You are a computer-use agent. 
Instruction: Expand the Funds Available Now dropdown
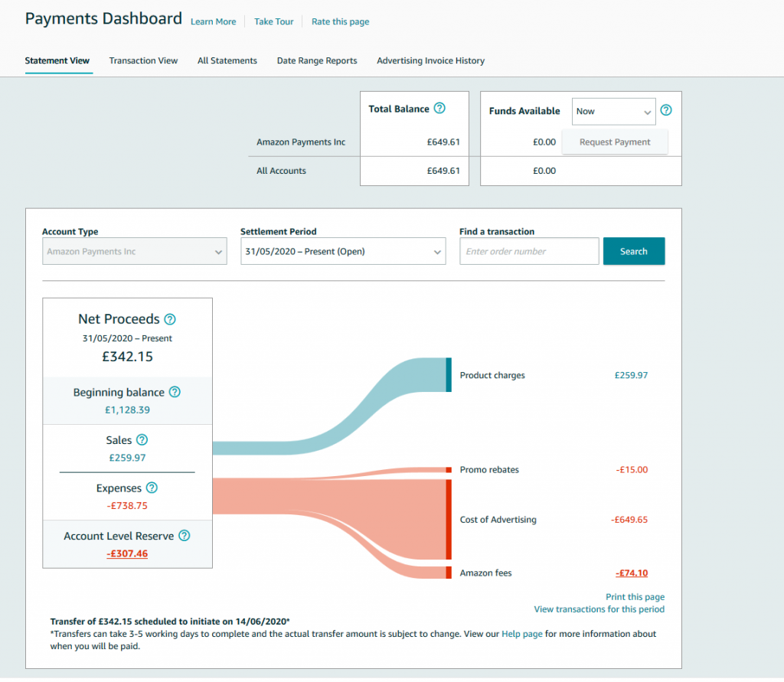point(613,112)
